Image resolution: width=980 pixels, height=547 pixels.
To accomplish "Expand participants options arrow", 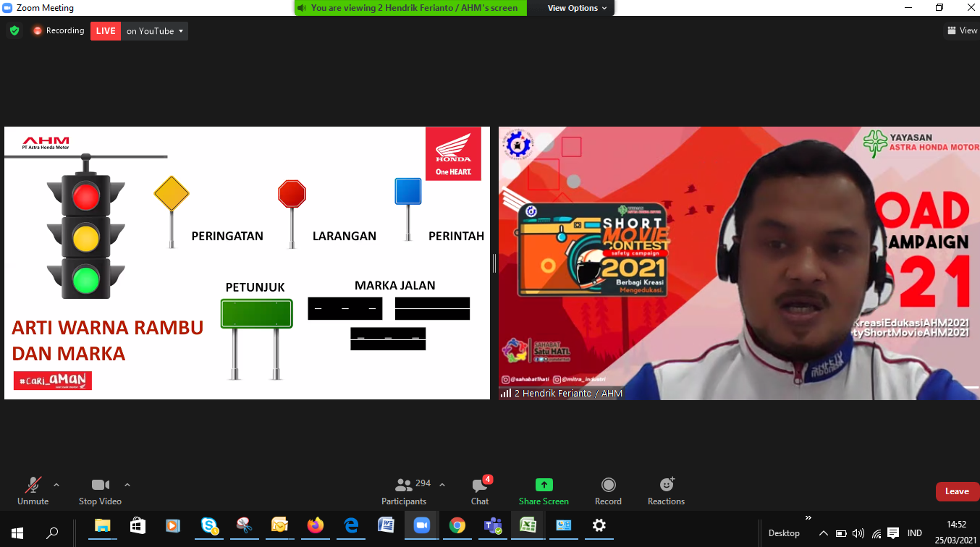I will point(442,485).
